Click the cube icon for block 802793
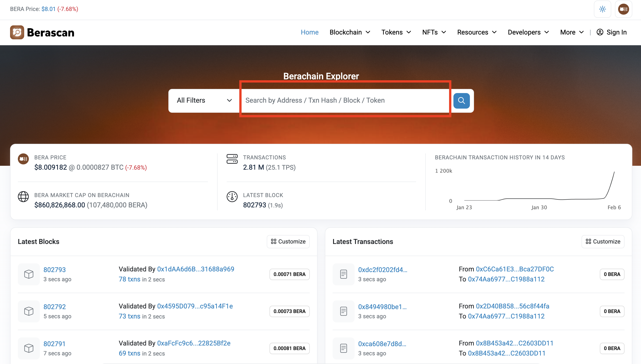The image size is (641, 364). point(29,274)
